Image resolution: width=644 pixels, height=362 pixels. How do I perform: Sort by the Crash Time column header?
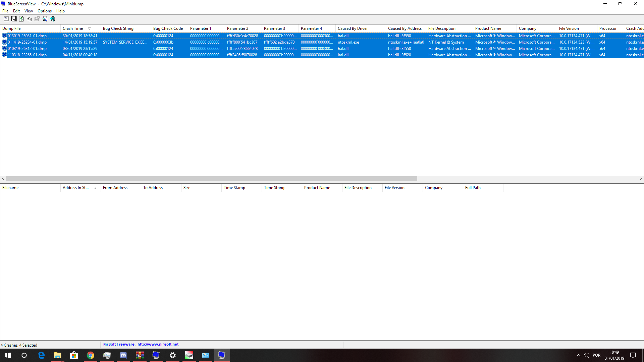[80, 28]
